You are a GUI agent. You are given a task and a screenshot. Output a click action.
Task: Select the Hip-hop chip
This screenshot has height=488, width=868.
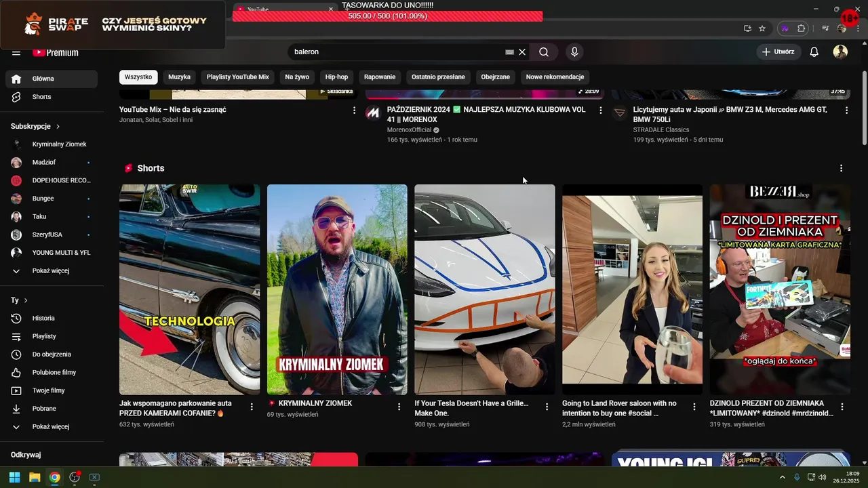(x=336, y=77)
